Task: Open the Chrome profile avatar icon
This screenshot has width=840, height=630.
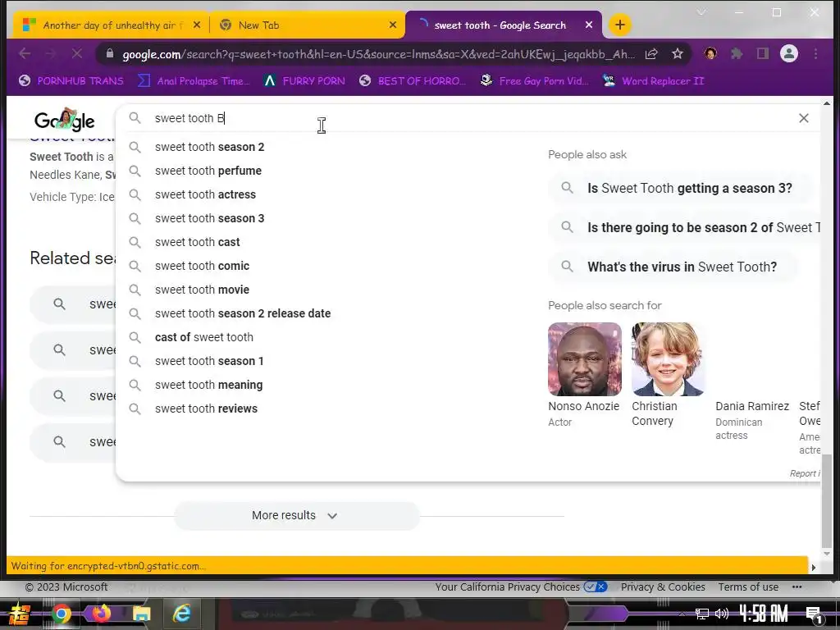Action: pyautogui.click(x=789, y=53)
